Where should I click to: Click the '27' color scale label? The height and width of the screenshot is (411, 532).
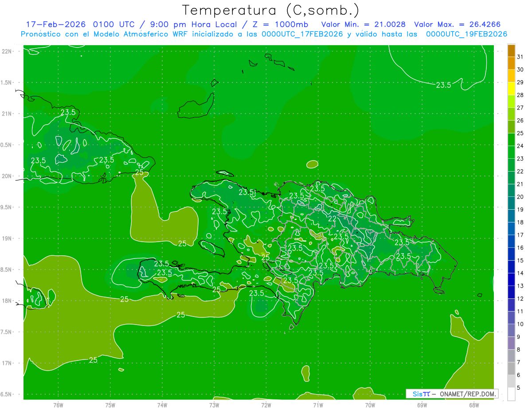520,108
